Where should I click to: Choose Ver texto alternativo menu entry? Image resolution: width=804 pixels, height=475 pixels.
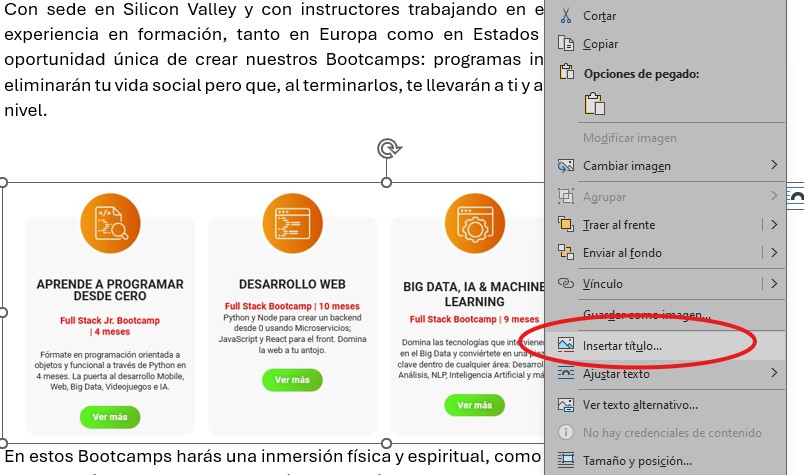(665, 405)
